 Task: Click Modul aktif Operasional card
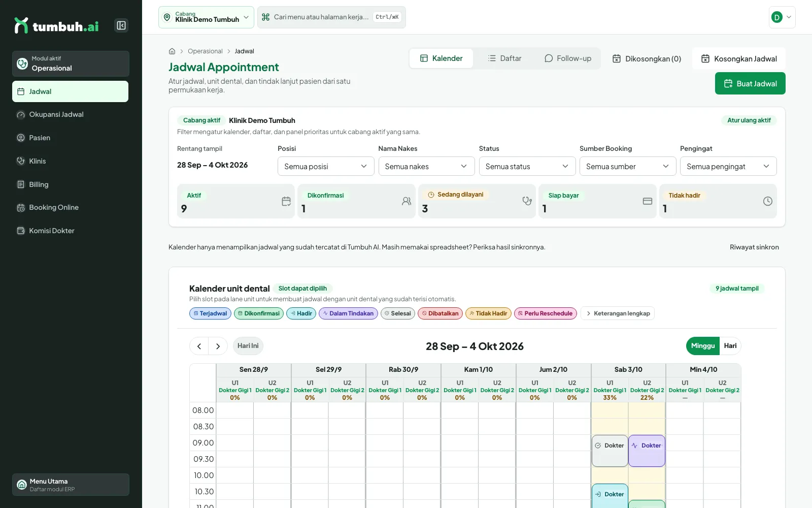click(71, 63)
